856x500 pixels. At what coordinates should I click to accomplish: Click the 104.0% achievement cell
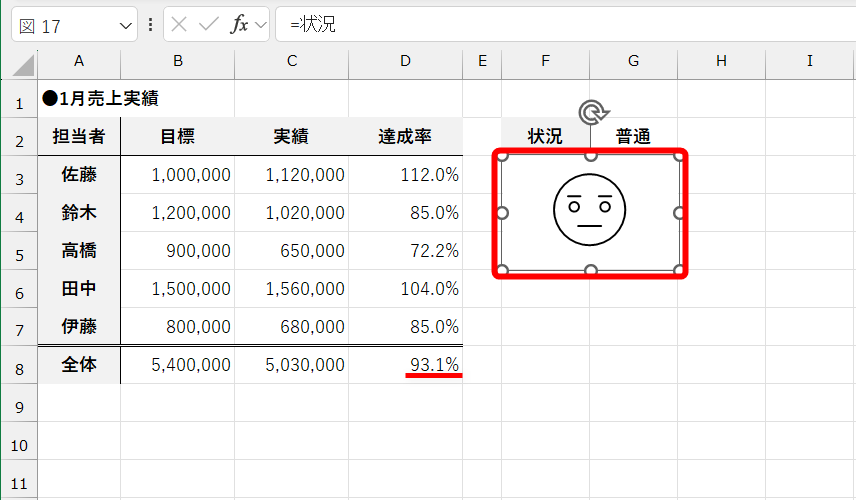click(406, 288)
